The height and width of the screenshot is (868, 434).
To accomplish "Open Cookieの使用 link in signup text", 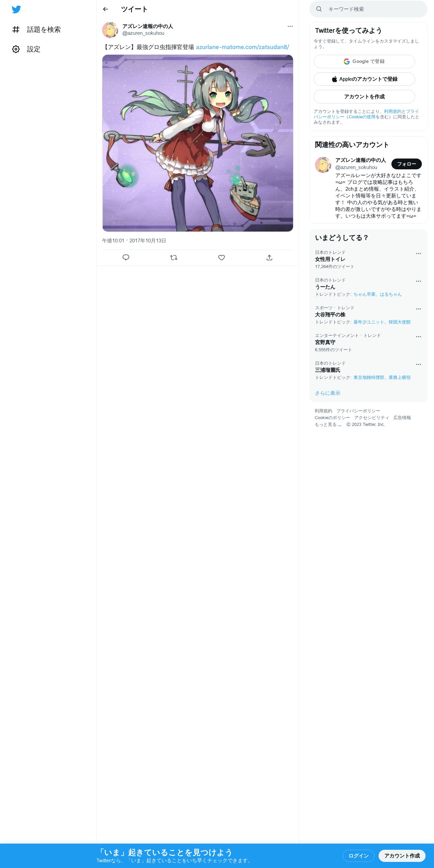I will (362, 117).
